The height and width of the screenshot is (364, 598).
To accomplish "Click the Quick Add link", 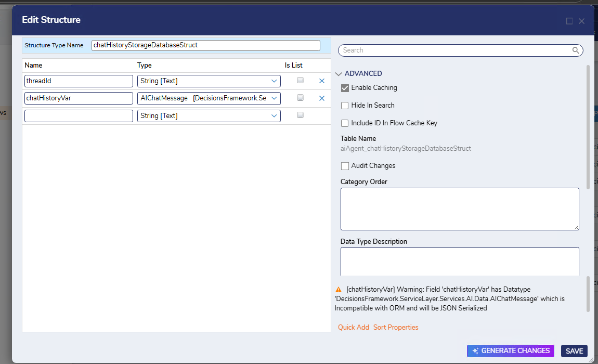I will [353, 328].
